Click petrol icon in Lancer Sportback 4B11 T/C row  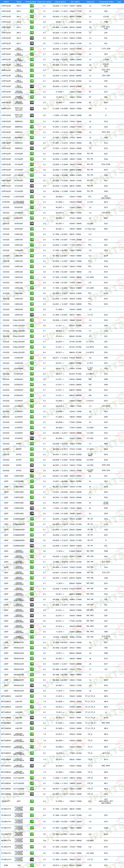coord(32,753)
